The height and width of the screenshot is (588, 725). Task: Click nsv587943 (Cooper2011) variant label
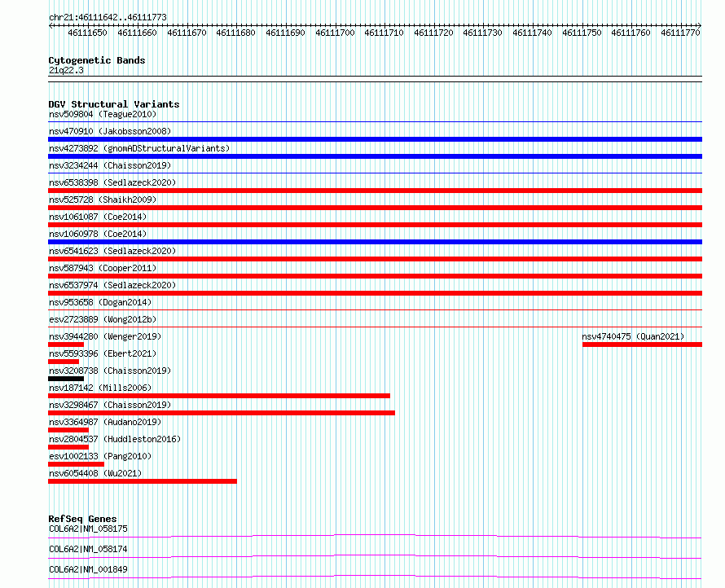point(103,268)
